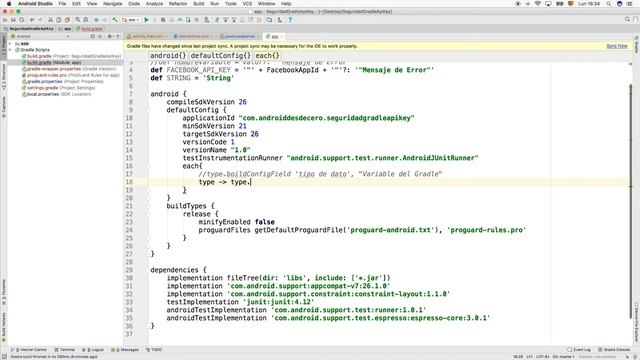
Task: Open the Logcat tool window
Action: tap(93, 350)
